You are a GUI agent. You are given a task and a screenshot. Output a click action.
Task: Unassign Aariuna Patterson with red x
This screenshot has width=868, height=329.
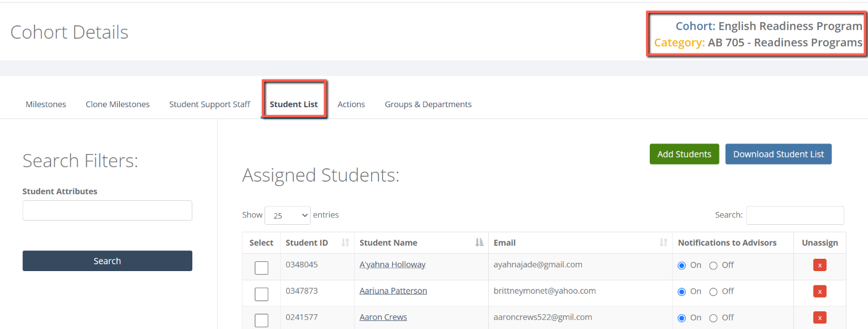point(819,291)
